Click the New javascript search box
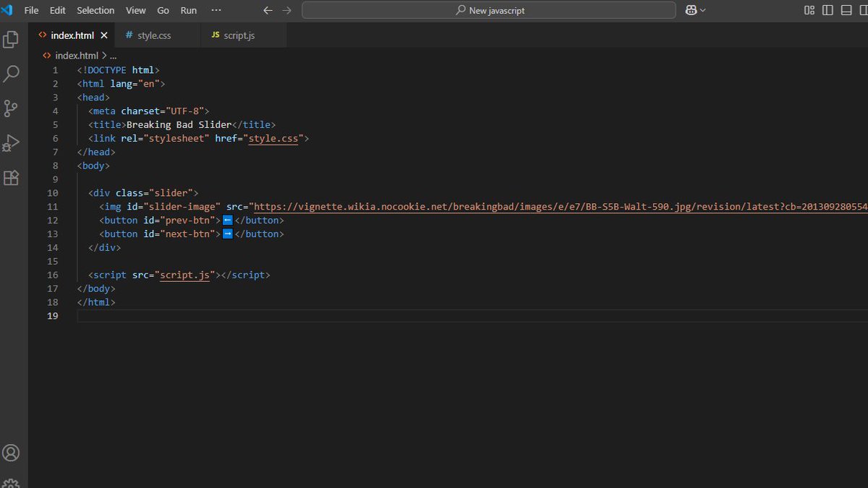Image resolution: width=868 pixels, height=488 pixels. pyautogui.click(x=489, y=10)
